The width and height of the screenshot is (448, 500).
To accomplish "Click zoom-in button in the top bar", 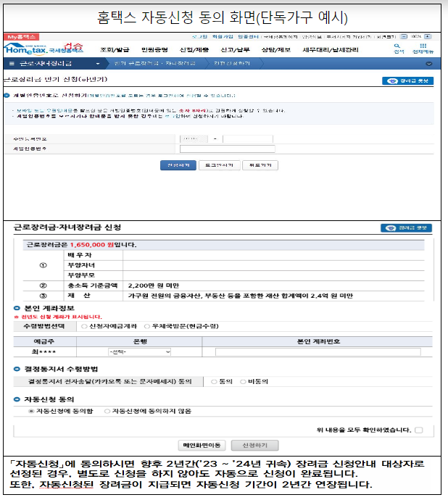I will point(428,37).
